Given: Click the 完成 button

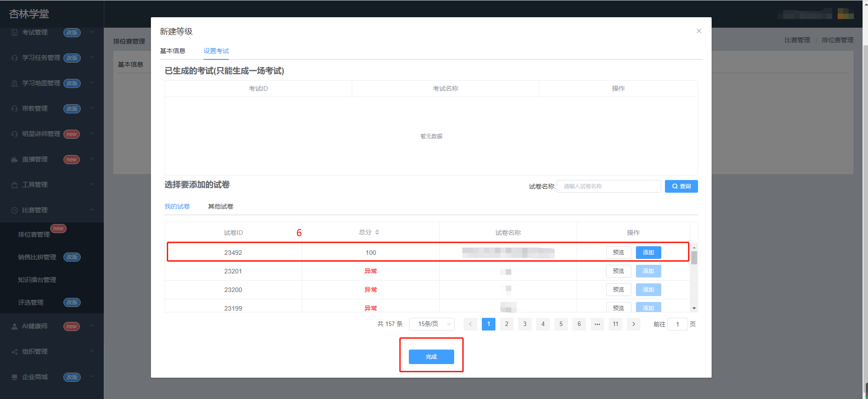Looking at the screenshot, I should pyautogui.click(x=432, y=357).
